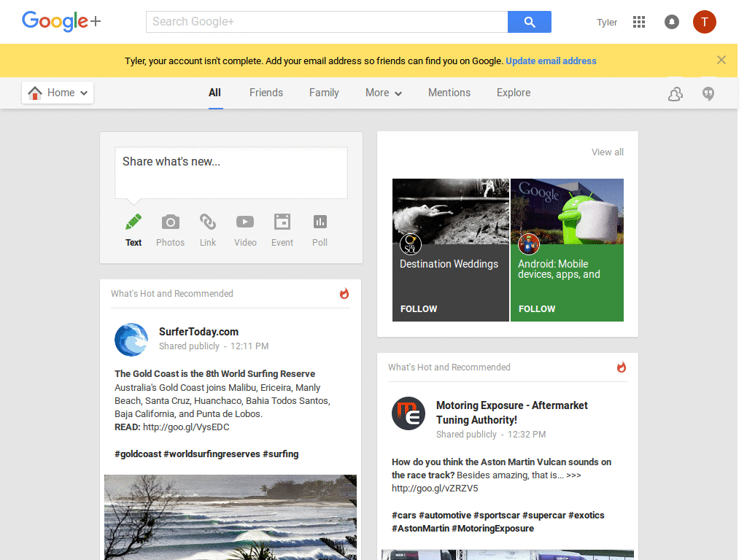Select the Poll chart icon

tap(320, 222)
